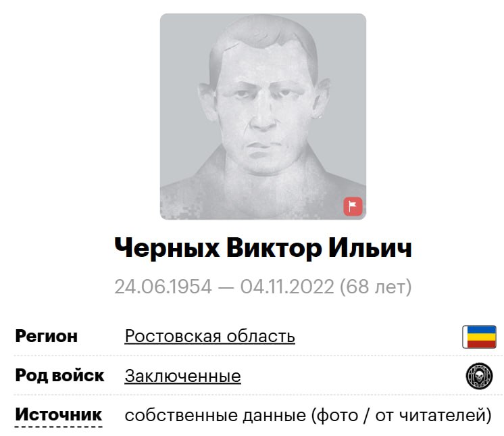Click the word область in region link
The image size is (504, 436).
(x=261, y=337)
